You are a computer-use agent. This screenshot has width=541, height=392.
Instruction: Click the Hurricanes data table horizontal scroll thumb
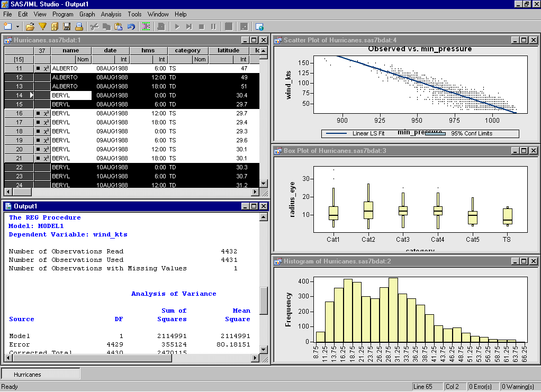click(21, 192)
